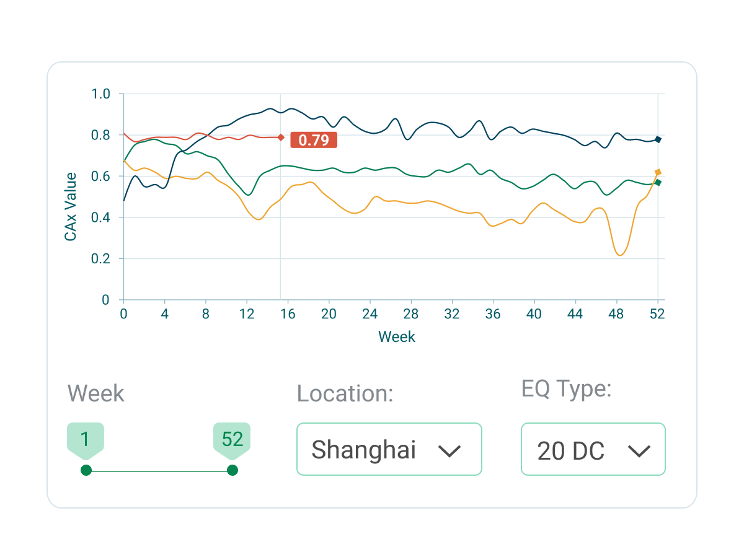
Task: Click the red diamond marker on the chart
Action: (281, 138)
